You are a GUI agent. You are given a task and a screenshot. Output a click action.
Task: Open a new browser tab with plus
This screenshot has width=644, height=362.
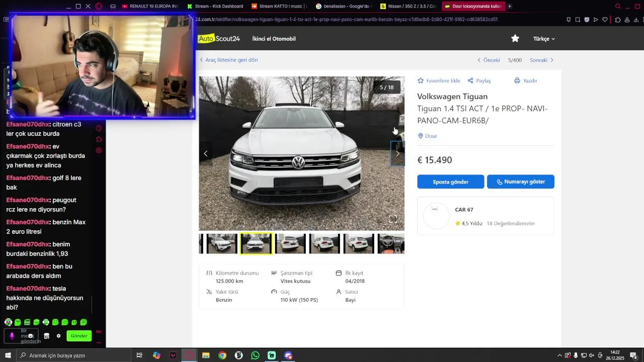coord(510,6)
